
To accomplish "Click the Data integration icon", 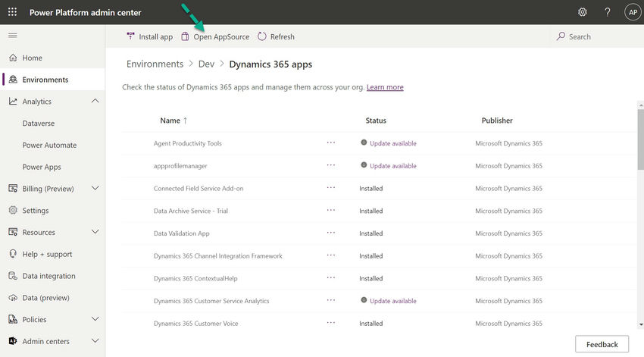I will coord(13,276).
